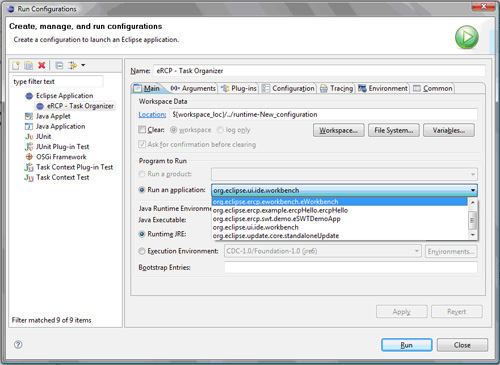Click the New launch configuration icon
The width and height of the screenshot is (500, 365).
16,65
